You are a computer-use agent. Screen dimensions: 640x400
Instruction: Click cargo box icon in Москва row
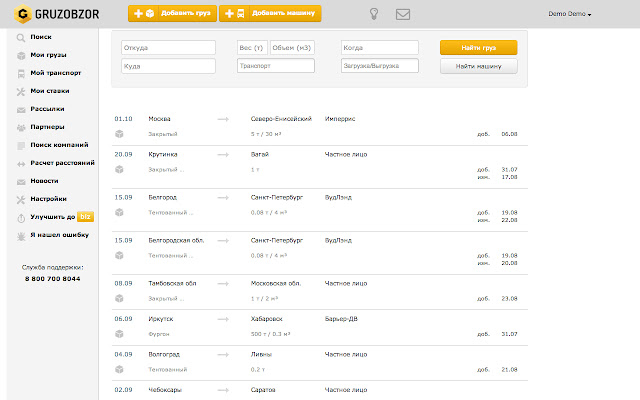(x=119, y=134)
